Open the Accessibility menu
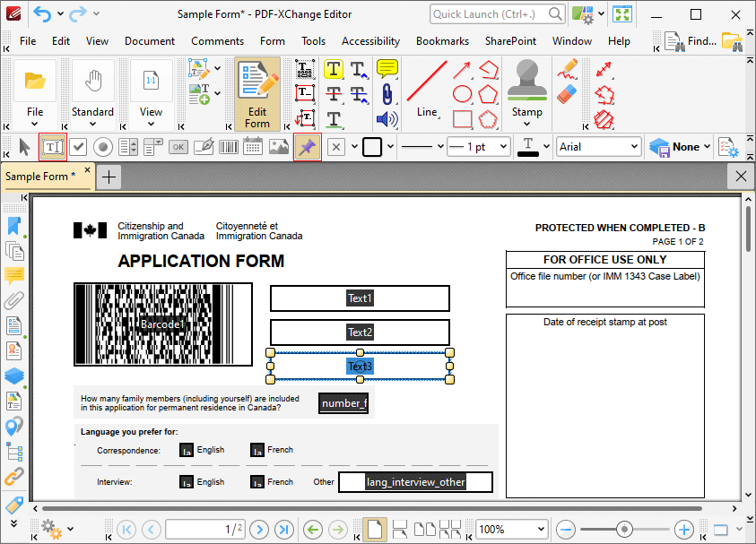 (370, 41)
